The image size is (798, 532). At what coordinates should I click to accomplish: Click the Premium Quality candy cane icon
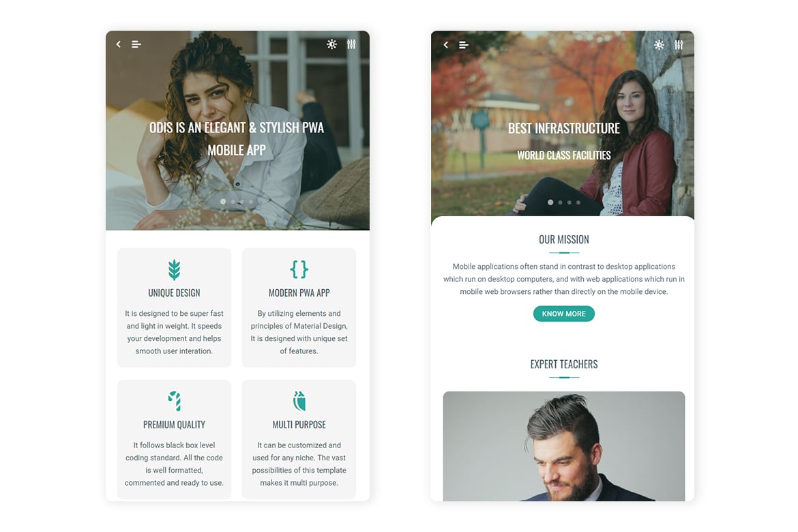(x=174, y=400)
